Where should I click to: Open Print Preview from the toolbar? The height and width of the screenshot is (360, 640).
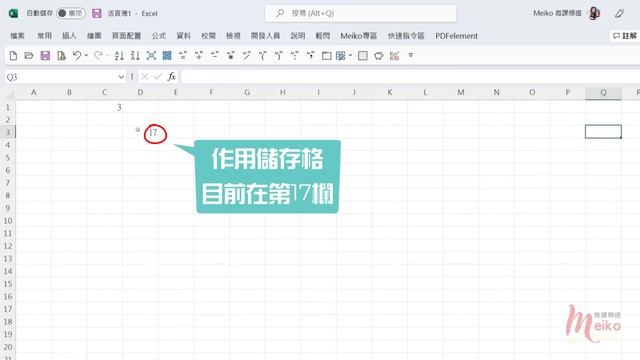61,56
